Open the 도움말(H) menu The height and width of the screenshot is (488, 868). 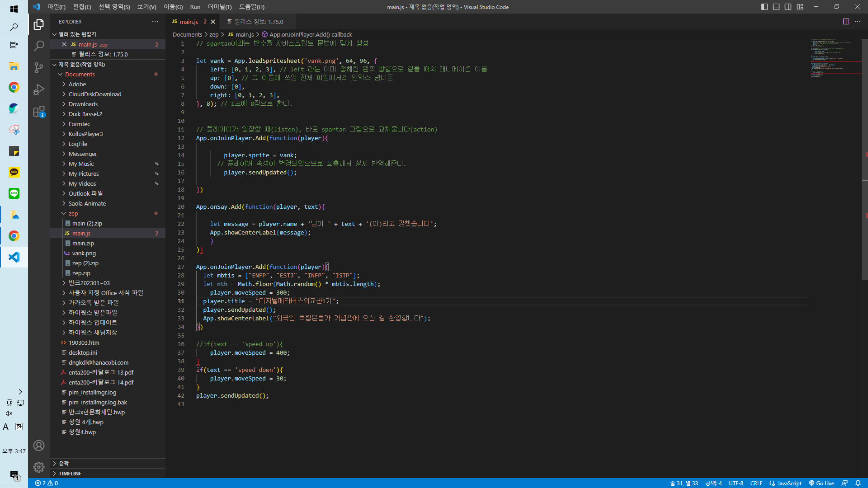tap(252, 7)
